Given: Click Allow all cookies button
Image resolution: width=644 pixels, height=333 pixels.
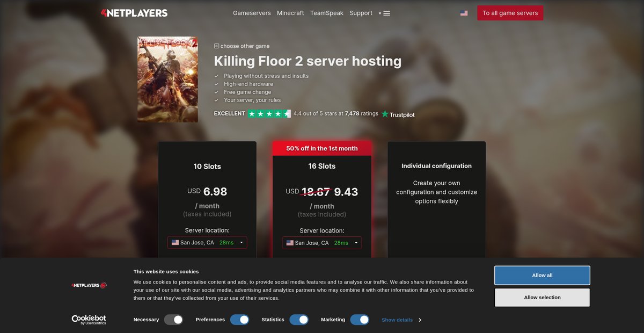Looking at the screenshot, I should pos(542,276).
